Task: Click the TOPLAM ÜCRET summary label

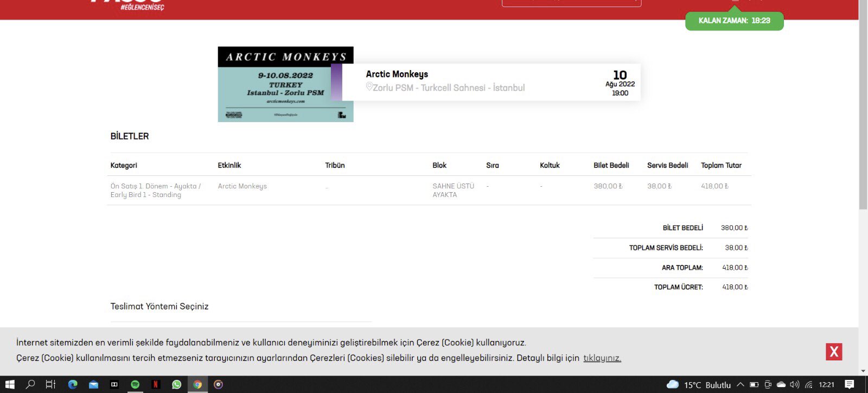Action: tap(679, 287)
